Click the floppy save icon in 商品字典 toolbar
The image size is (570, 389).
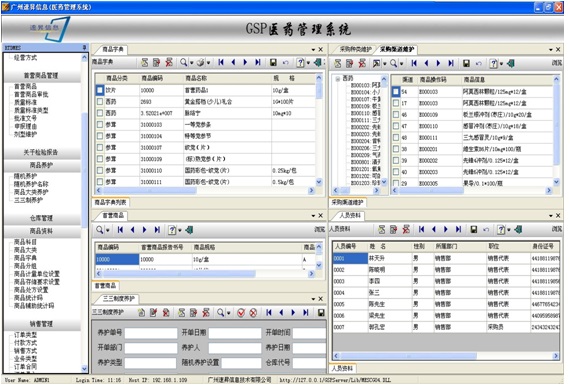tap(273, 63)
